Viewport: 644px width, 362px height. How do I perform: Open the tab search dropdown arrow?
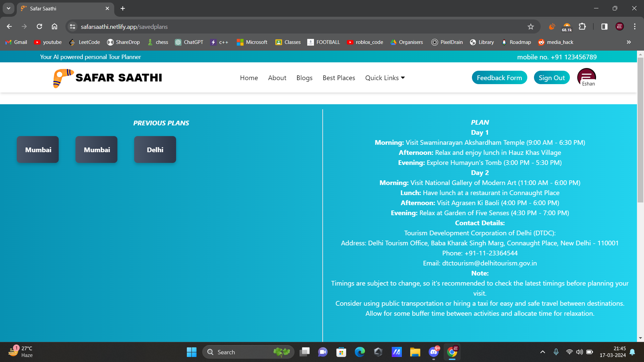click(x=8, y=8)
